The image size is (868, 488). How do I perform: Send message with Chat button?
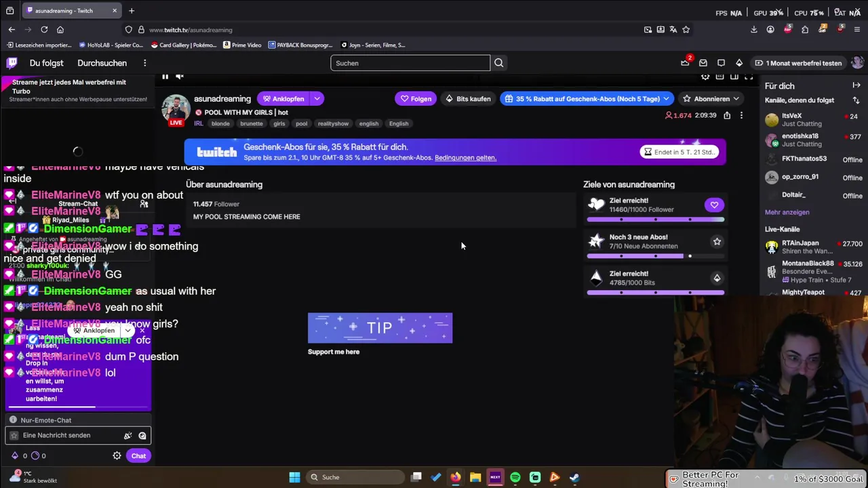point(138,456)
